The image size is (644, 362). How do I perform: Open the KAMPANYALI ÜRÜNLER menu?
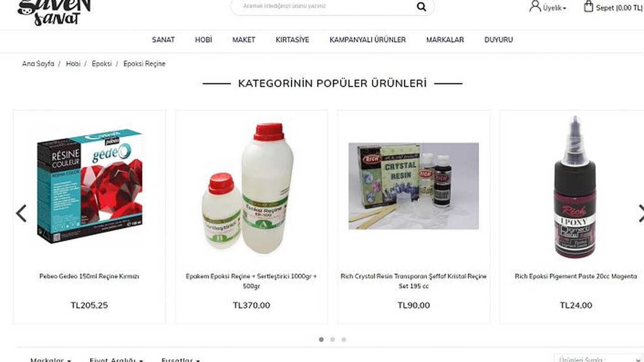(368, 40)
